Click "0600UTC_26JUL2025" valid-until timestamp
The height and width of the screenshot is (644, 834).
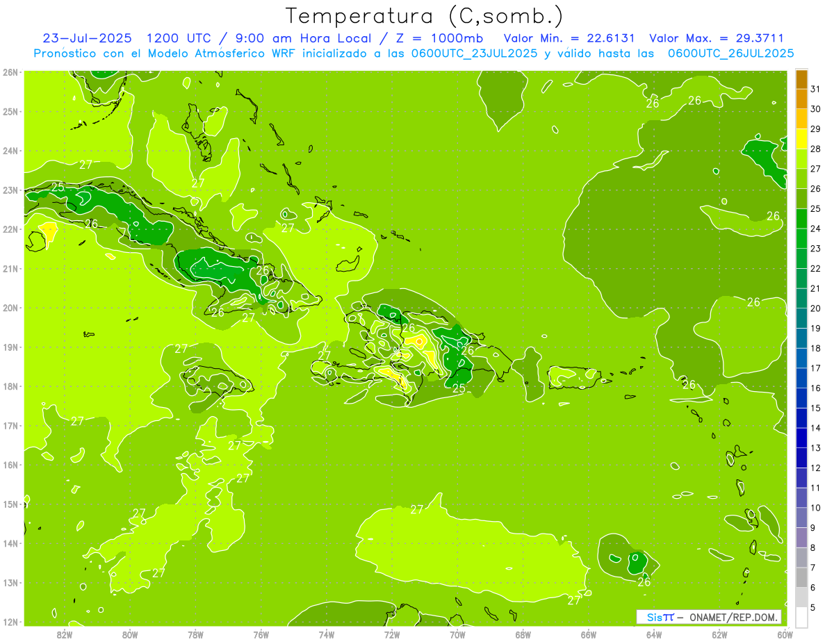pos(730,53)
